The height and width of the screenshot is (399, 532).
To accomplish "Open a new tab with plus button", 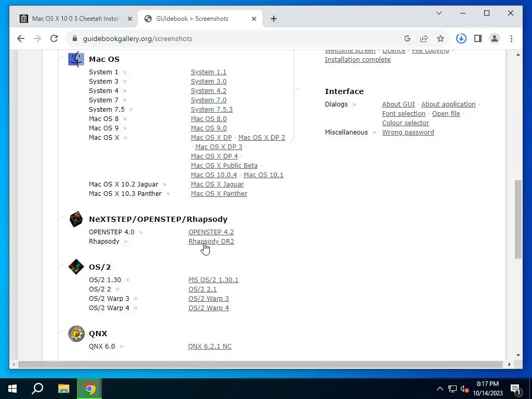I will (274, 19).
